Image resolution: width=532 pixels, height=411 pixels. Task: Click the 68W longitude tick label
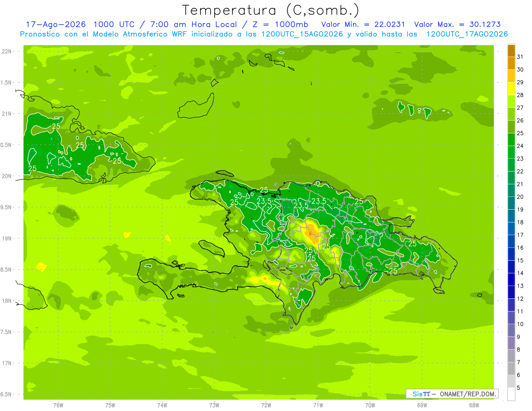tap(473, 405)
